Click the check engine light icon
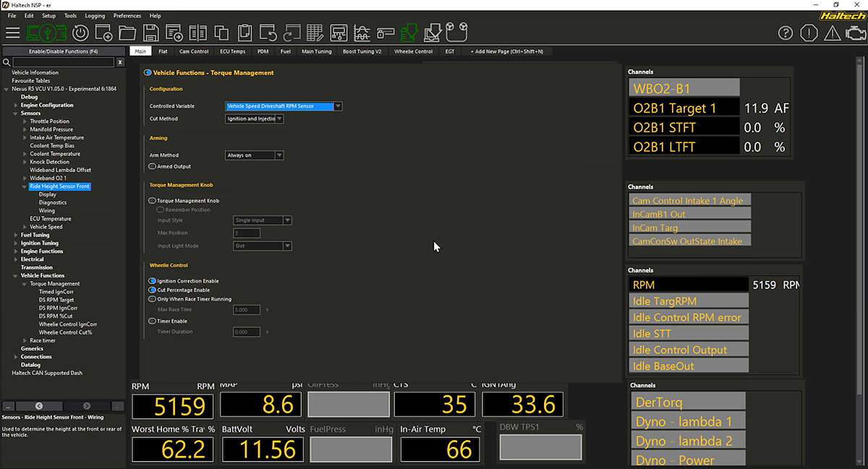 [x=856, y=33]
